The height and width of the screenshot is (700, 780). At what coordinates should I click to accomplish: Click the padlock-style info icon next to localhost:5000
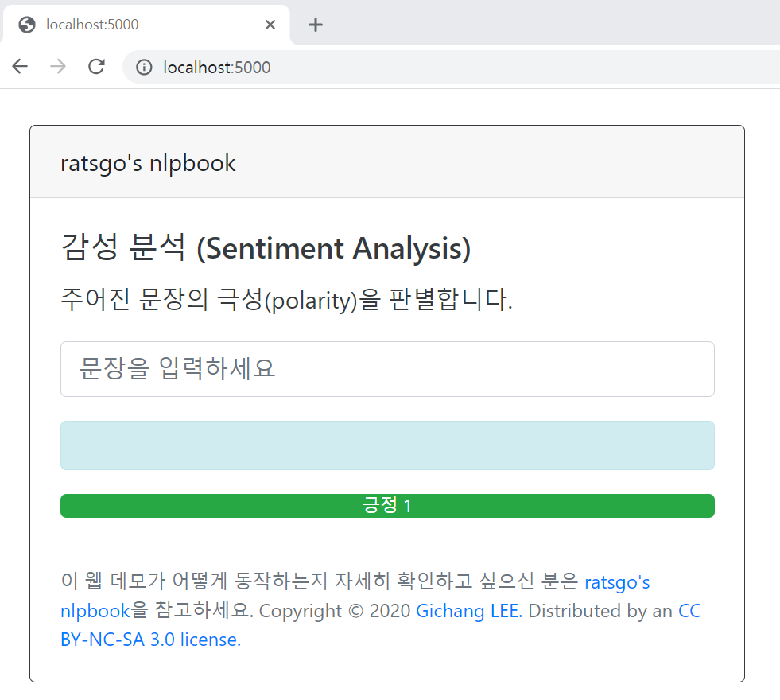pos(143,67)
